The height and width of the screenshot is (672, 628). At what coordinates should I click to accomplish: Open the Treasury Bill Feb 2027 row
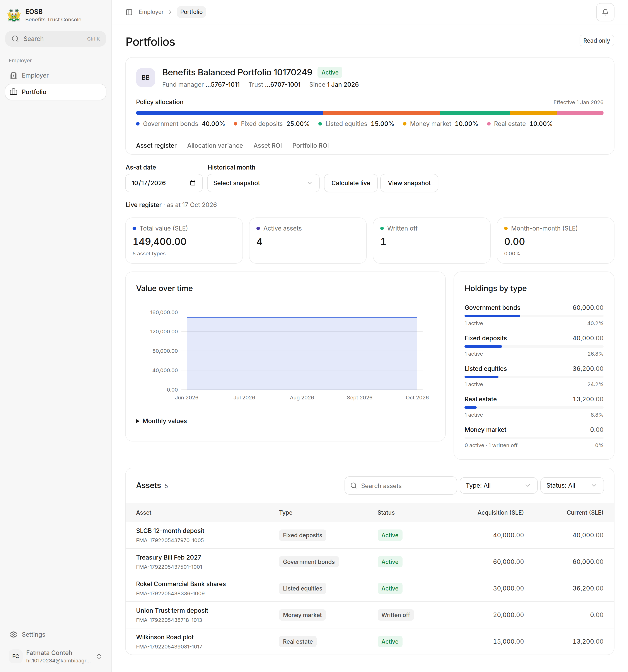coord(369,562)
